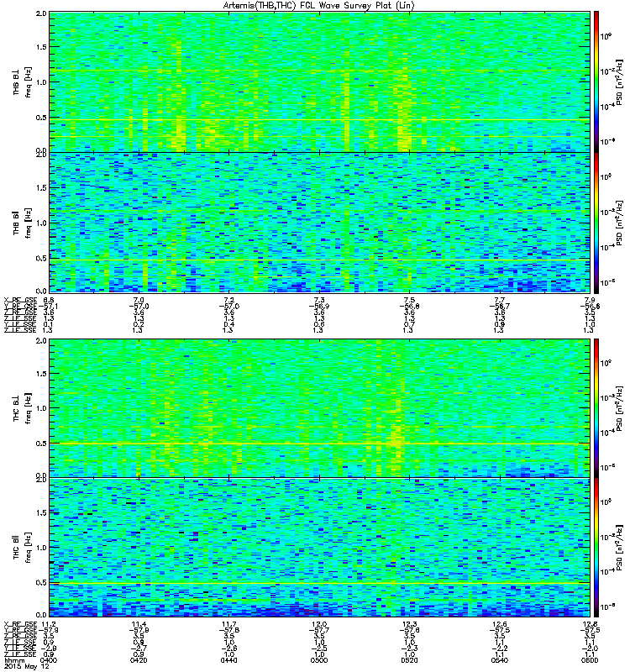Click the THB X_RE_GSE value 7.5

(x=410, y=300)
